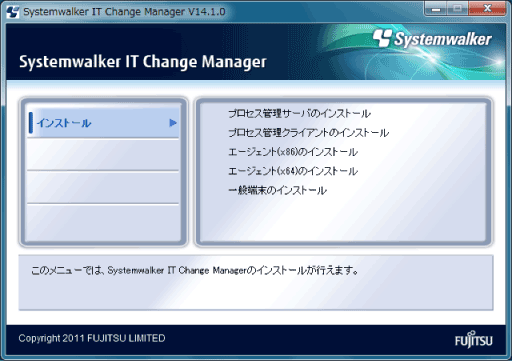
Task: Select the インストール menu item
Action: 103,123
